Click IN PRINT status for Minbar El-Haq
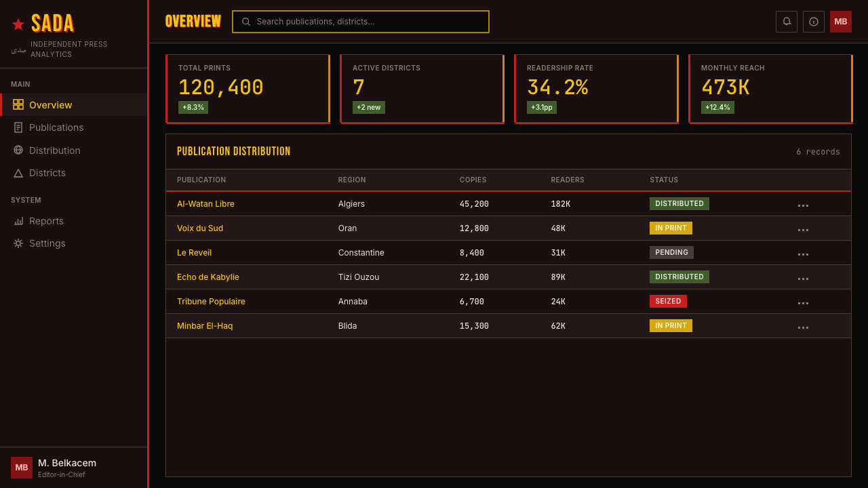Image resolution: width=868 pixels, height=488 pixels. 671,326
